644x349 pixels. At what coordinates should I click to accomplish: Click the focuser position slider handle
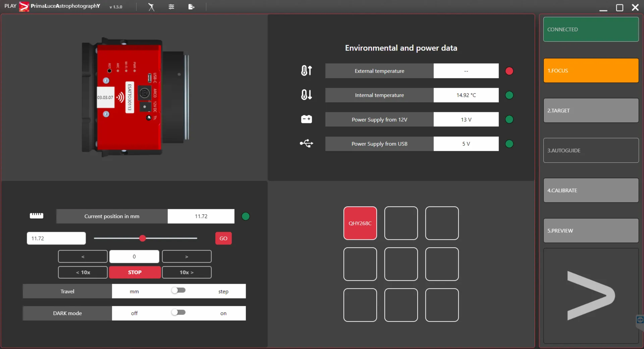[143, 238]
